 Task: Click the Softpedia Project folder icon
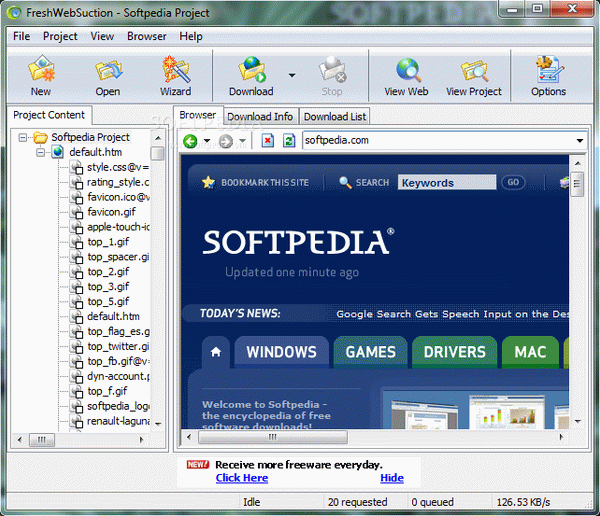[40, 137]
